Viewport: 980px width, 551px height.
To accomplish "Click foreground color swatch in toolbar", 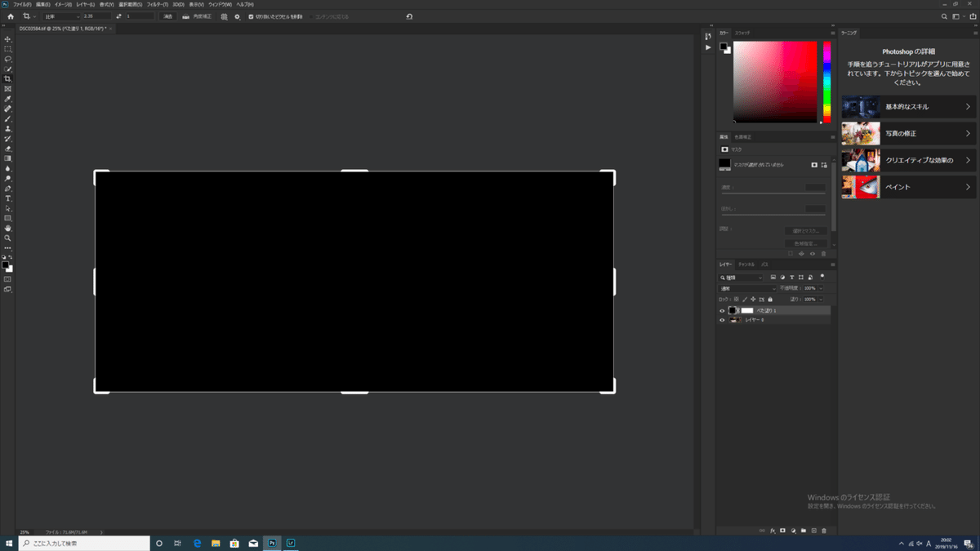I will pos(6,265).
